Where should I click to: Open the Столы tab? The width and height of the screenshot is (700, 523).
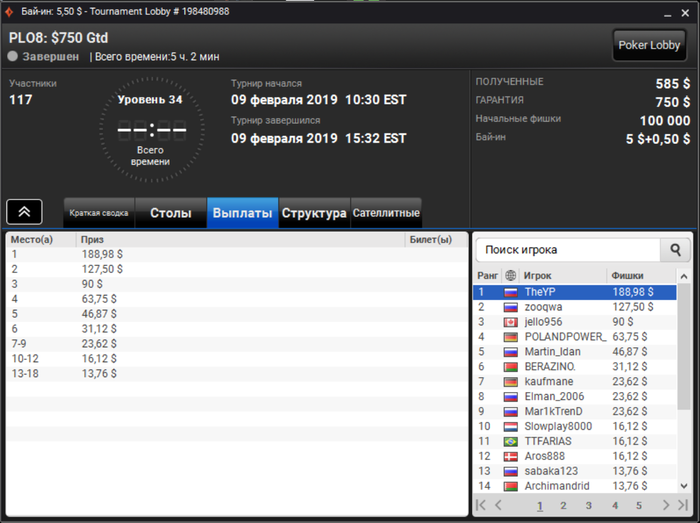pos(171,213)
